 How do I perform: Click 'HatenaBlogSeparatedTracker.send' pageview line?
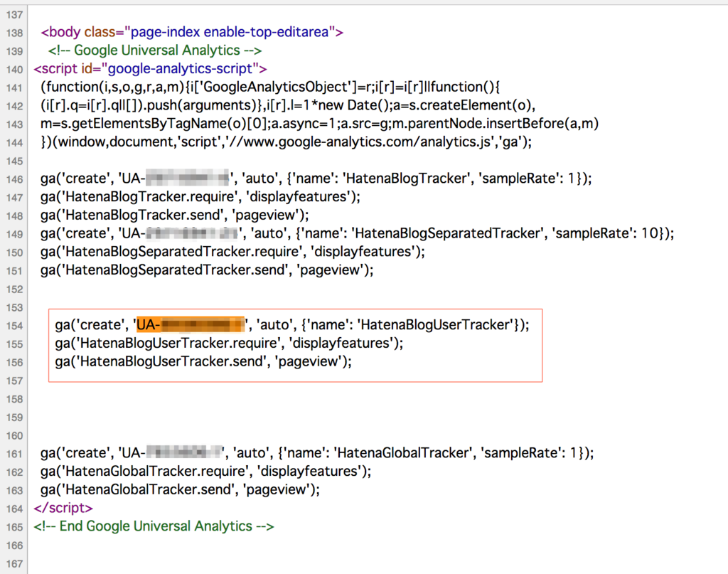(207, 270)
